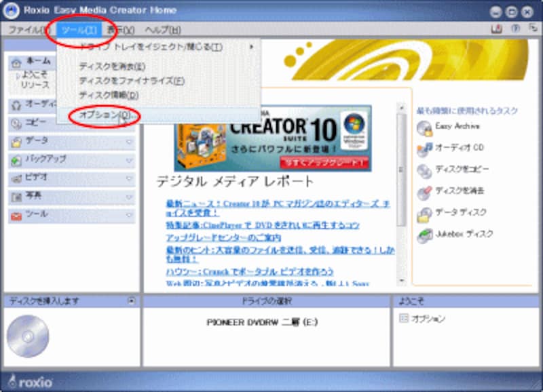Expand the 写真 sidebar category arrow

pyautogui.click(x=129, y=197)
